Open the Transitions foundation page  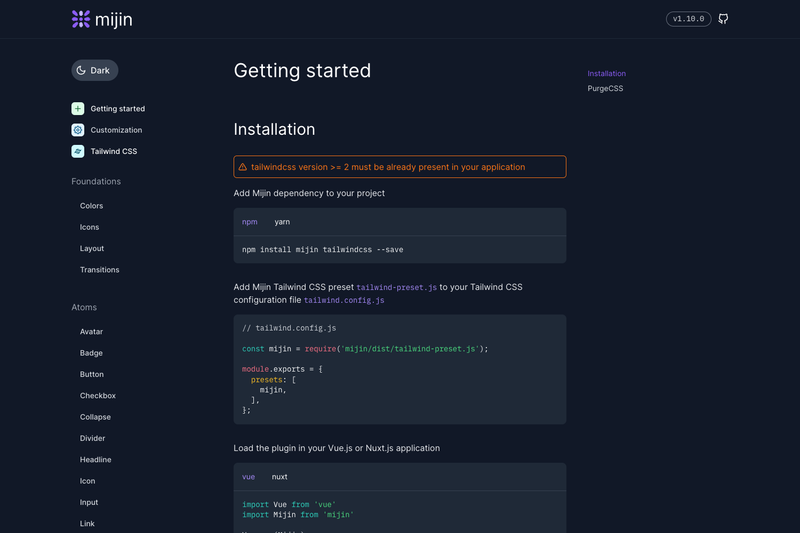(x=99, y=270)
